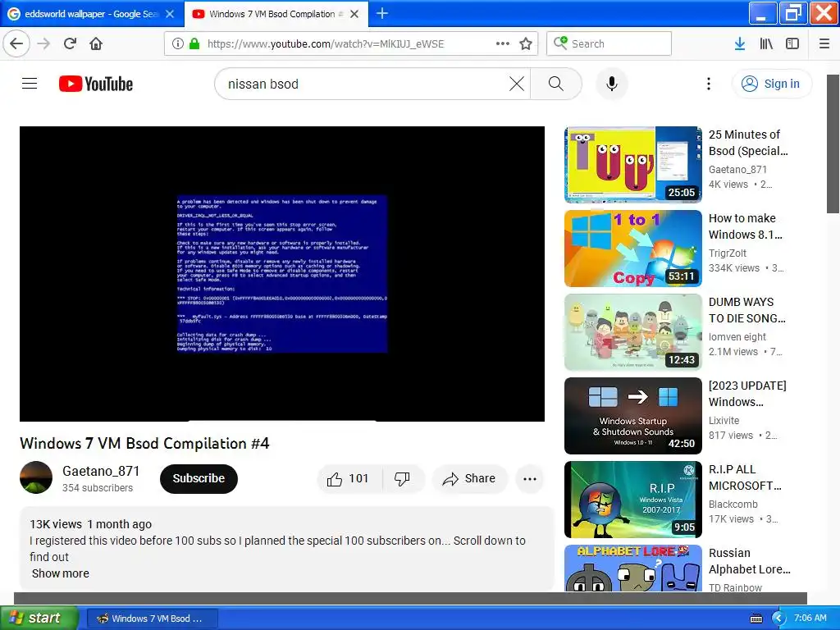Click the horizontal scrollbar at page bottom
This screenshot has height=630, width=840.
(x=410, y=598)
